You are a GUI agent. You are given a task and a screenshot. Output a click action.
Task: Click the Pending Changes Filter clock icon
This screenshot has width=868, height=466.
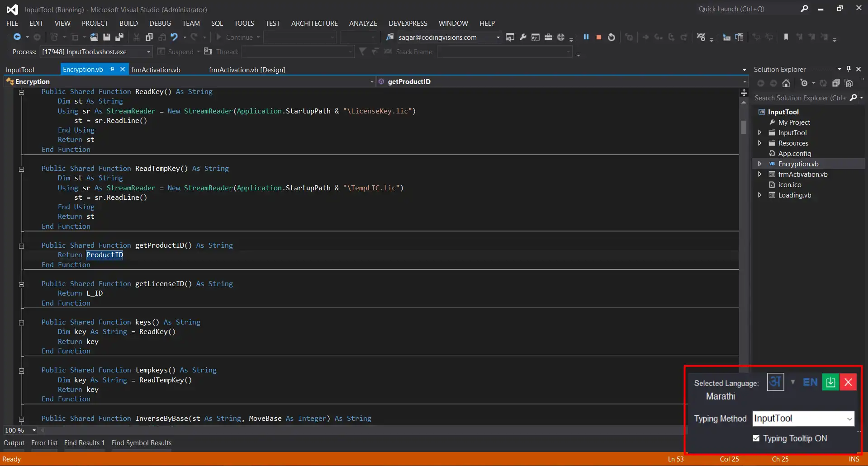point(804,83)
